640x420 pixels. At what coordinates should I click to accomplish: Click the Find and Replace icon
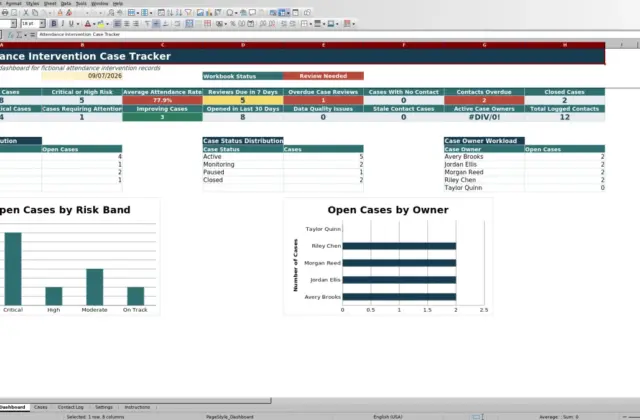[111, 13]
